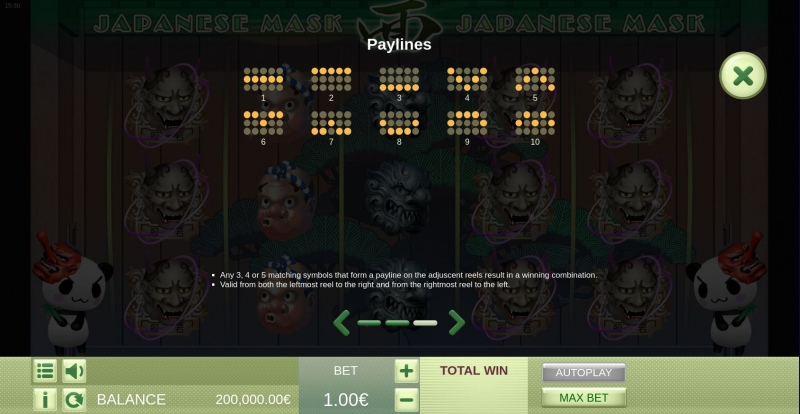Screen dimensions: 800x414
Task: Jump to second info page indicator
Action: [397, 323]
